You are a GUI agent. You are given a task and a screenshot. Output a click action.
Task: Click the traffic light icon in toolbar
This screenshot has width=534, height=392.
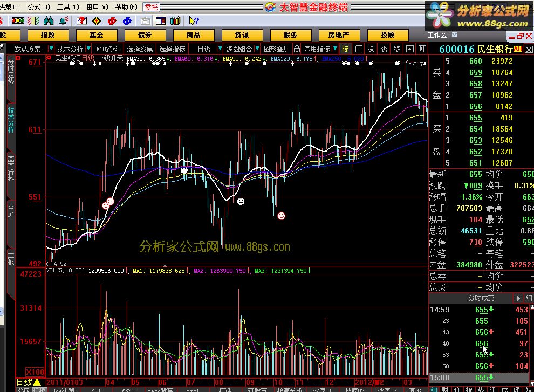18,21
